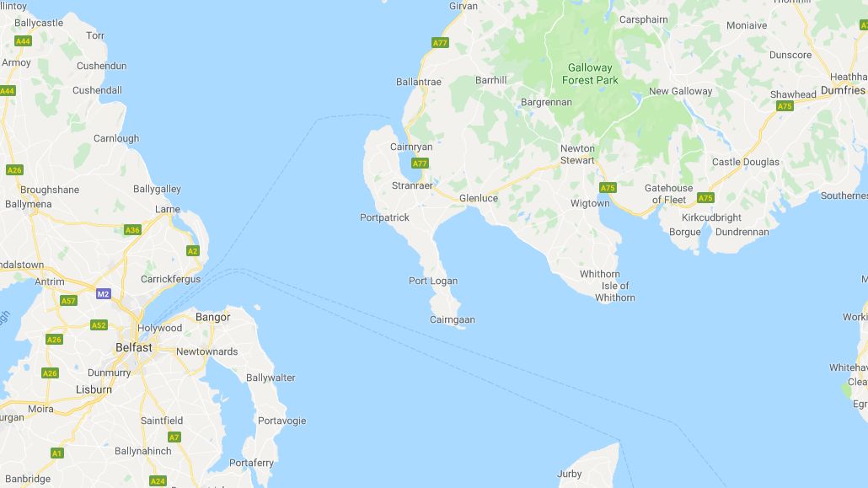Click the Galloway Forest Park label

pos(590,73)
